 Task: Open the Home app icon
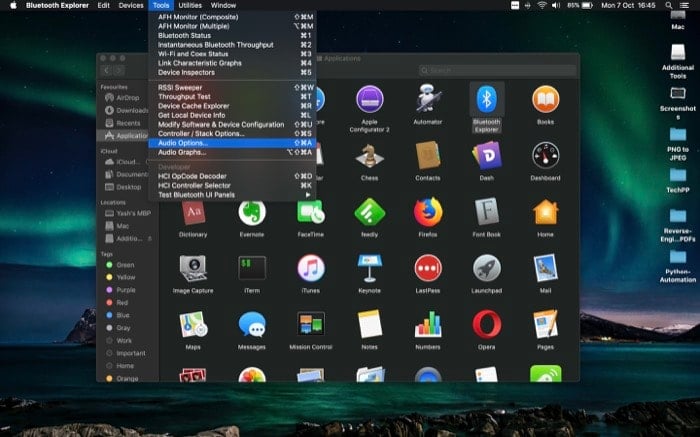click(x=545, y=212)
